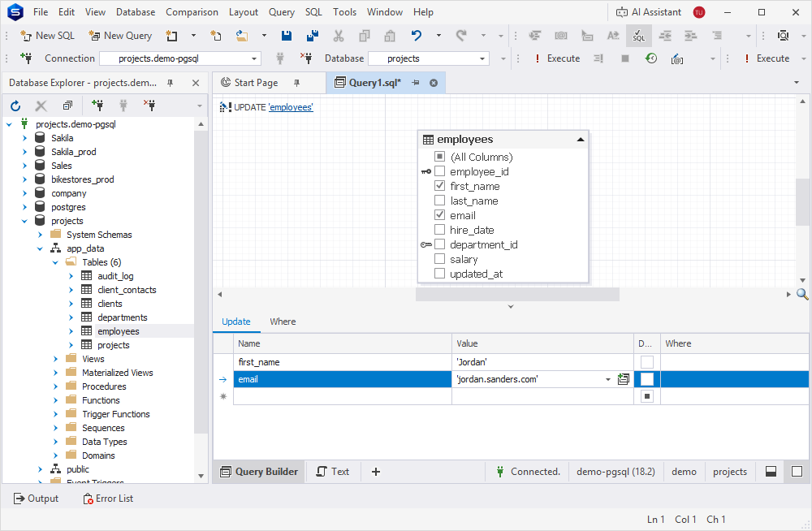Check the last_name column checkbox
The image size is (812, 531).
(x=439, y=200)
